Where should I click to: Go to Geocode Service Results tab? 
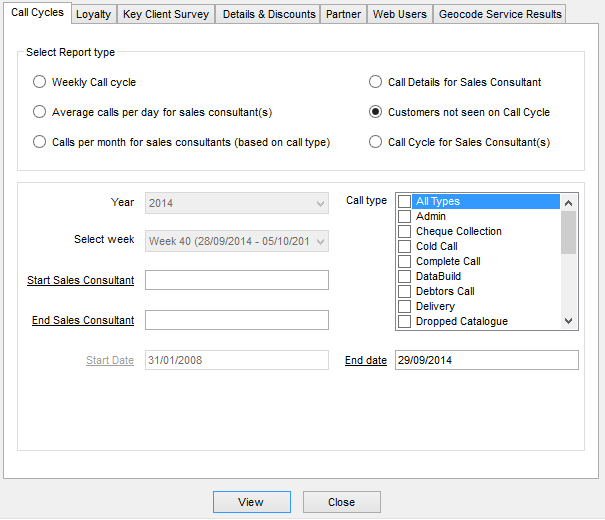500,14
